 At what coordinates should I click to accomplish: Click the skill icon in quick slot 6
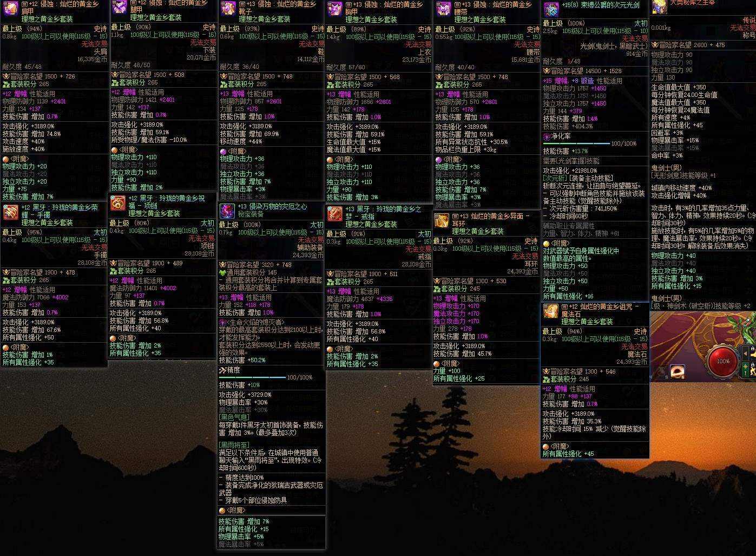pos(678,371)
